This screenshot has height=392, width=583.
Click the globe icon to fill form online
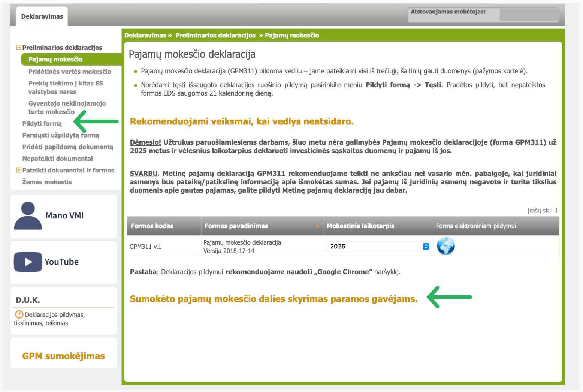(445, 246)
